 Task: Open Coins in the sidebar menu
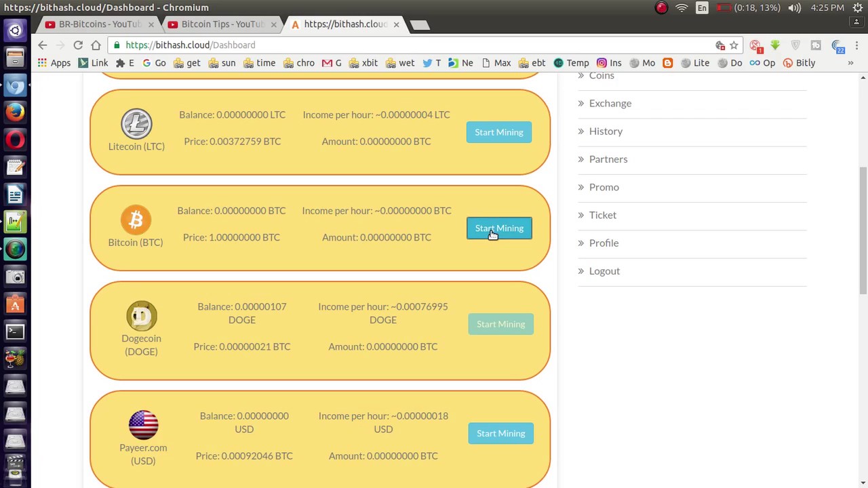coord(601,75)
